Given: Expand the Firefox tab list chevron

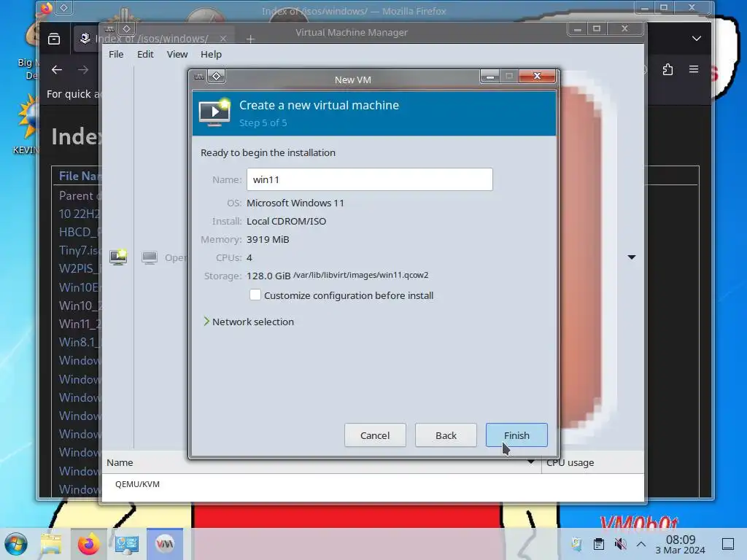Looking at the screenshot, I should click(697, 38).
